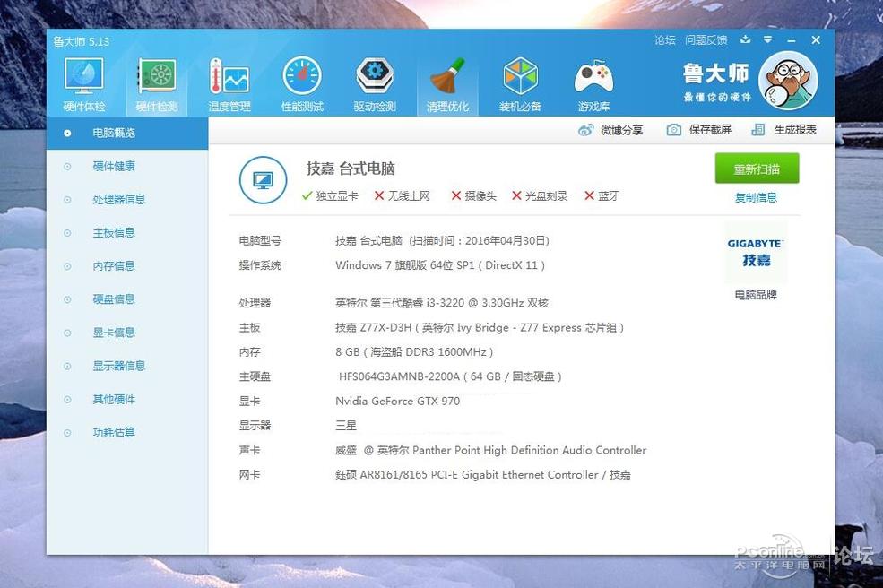The image size is (883, 588).
Task: Open 清理优化 cleanup optimization
Action: tap(447, 84)
